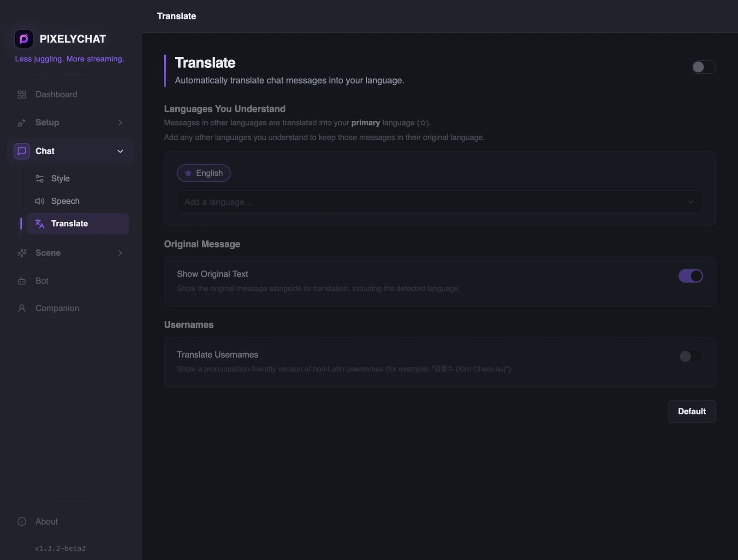The width and height of the screenshot is (738, 560).
Task: Open the About page
Action: (71, 521)
